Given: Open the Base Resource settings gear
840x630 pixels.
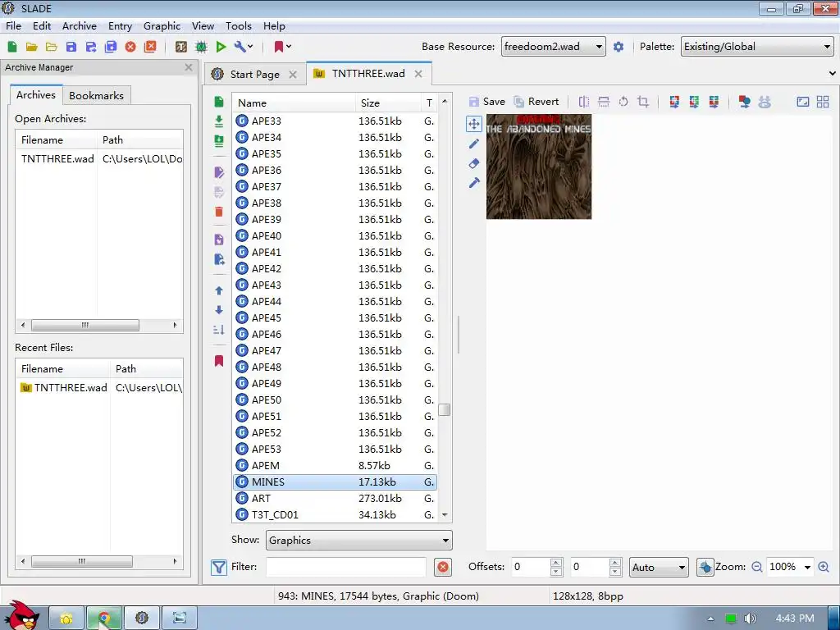Looking at the screenshot, I should tap(619, 47).
